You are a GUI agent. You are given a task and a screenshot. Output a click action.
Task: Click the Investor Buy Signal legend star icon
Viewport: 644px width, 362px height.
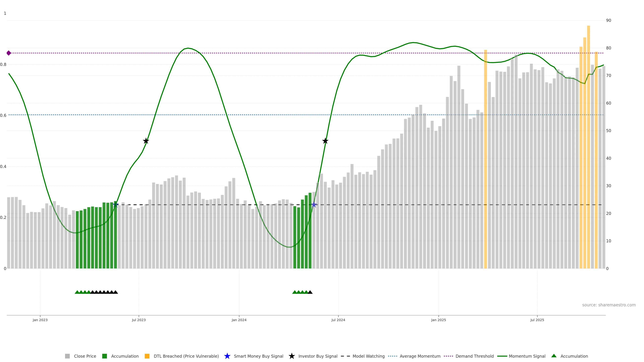click(x=291, y=356)
